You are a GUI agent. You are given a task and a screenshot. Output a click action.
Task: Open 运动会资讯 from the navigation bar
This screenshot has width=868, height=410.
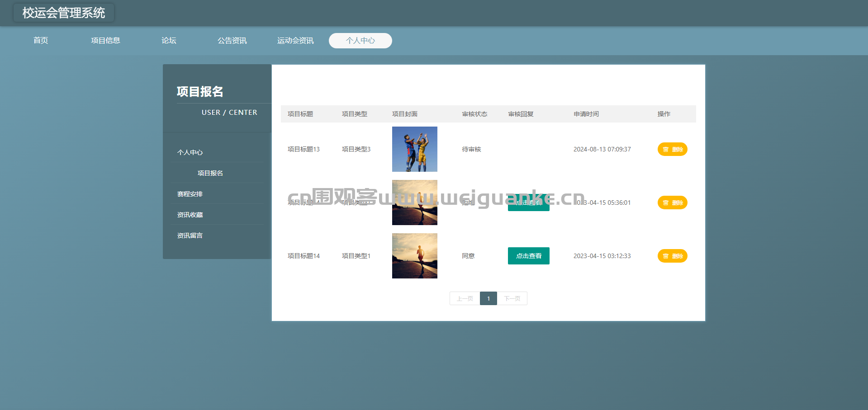[295, 41]
